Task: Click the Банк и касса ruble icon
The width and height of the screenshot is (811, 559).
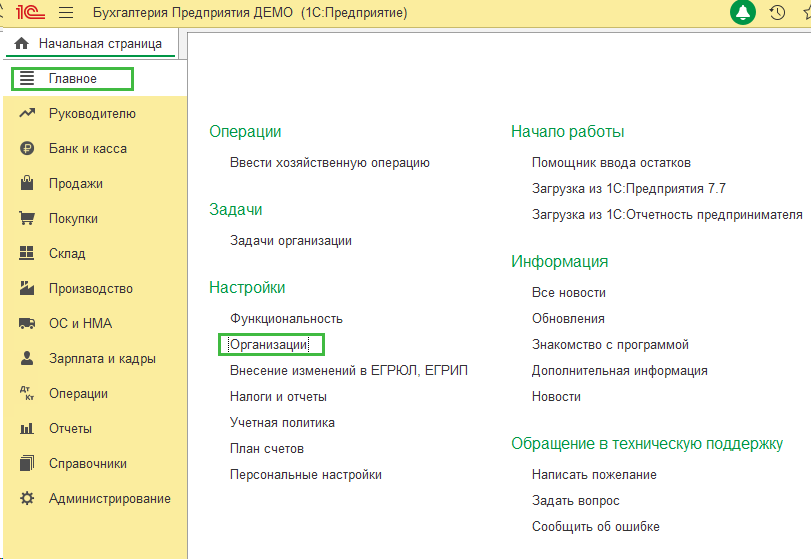Action: pyautogui.click(x=27, y=148)
